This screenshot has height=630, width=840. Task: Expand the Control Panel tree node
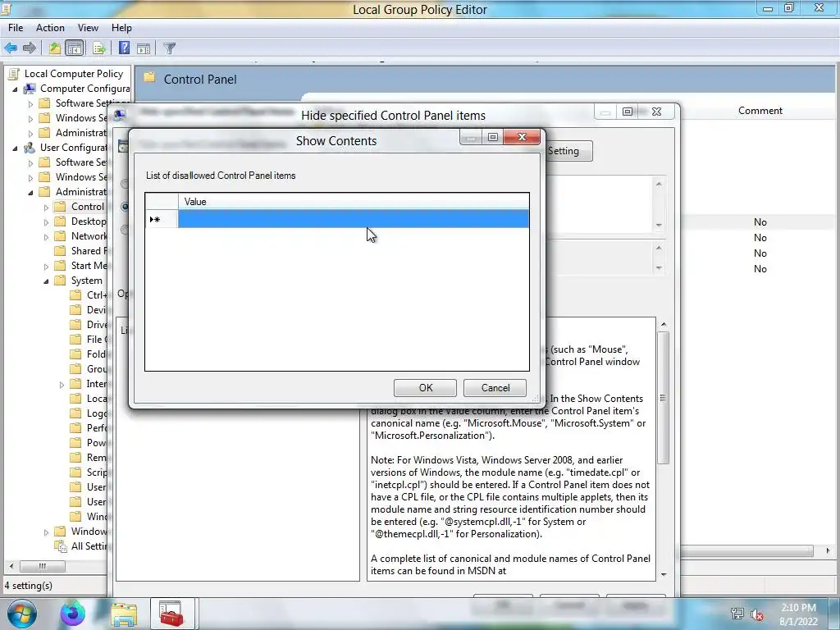(x=46, y=208)
